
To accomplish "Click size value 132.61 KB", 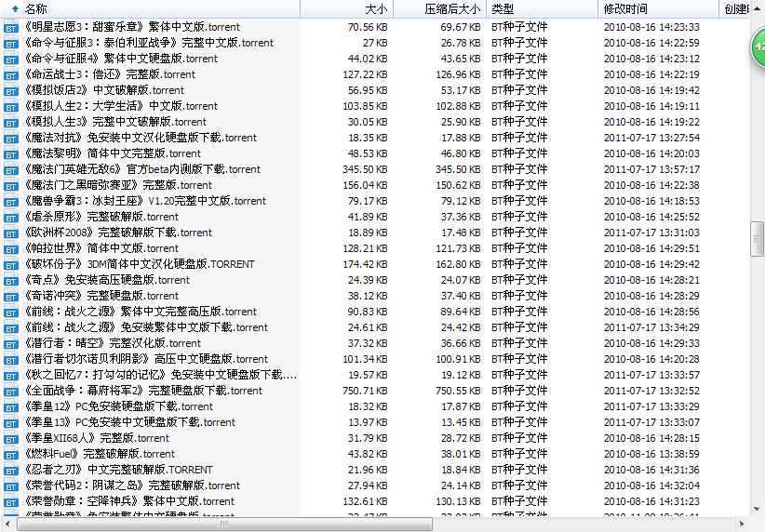I will (x=365, y=501).
